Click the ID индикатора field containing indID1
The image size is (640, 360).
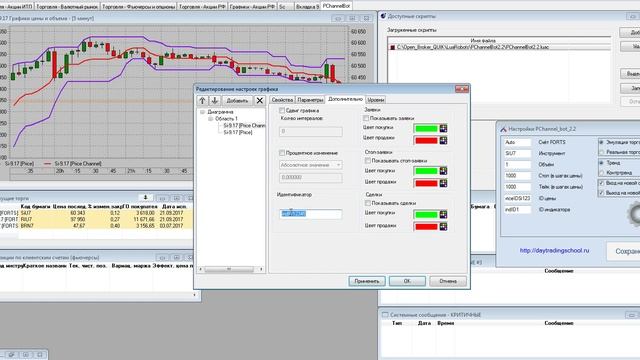(517, 209)
